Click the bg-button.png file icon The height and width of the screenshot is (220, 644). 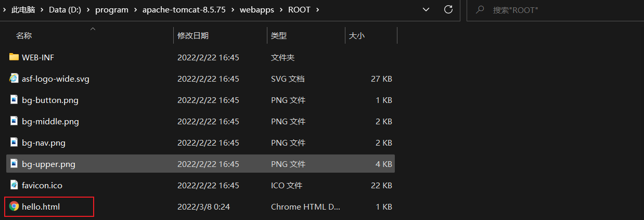click(x=14, y=100)
